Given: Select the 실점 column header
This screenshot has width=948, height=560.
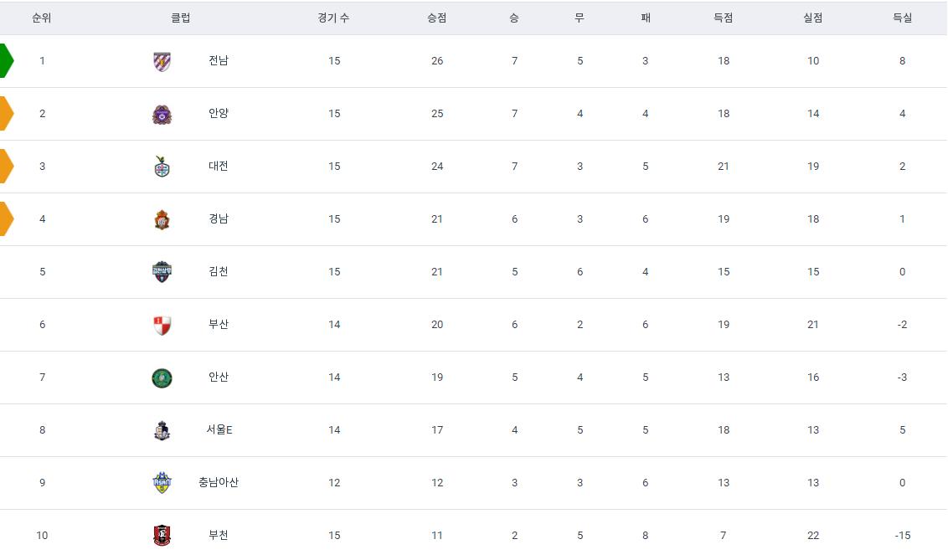Looking at the screenshot, I should tap(812, 18).
